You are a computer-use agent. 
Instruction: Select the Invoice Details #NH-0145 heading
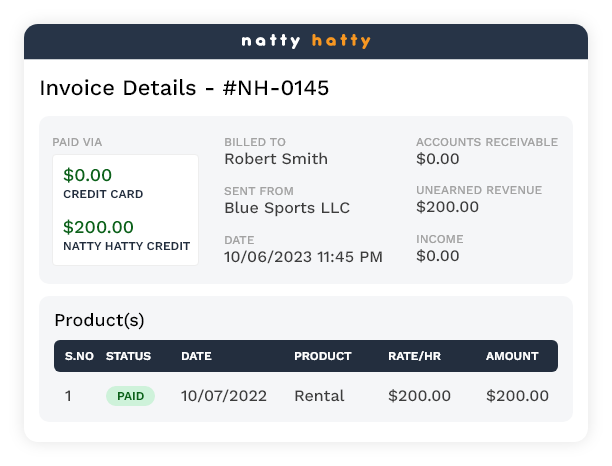(x=184, y=88)
